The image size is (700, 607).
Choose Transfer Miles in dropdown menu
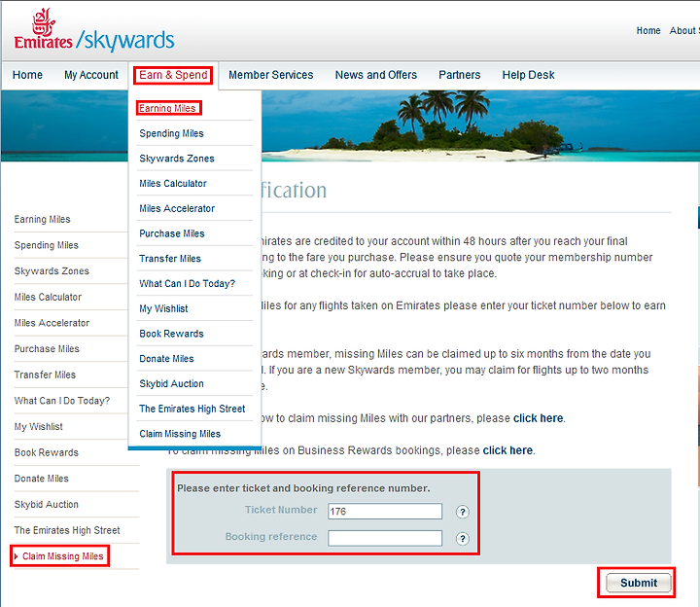click(170, 259)
